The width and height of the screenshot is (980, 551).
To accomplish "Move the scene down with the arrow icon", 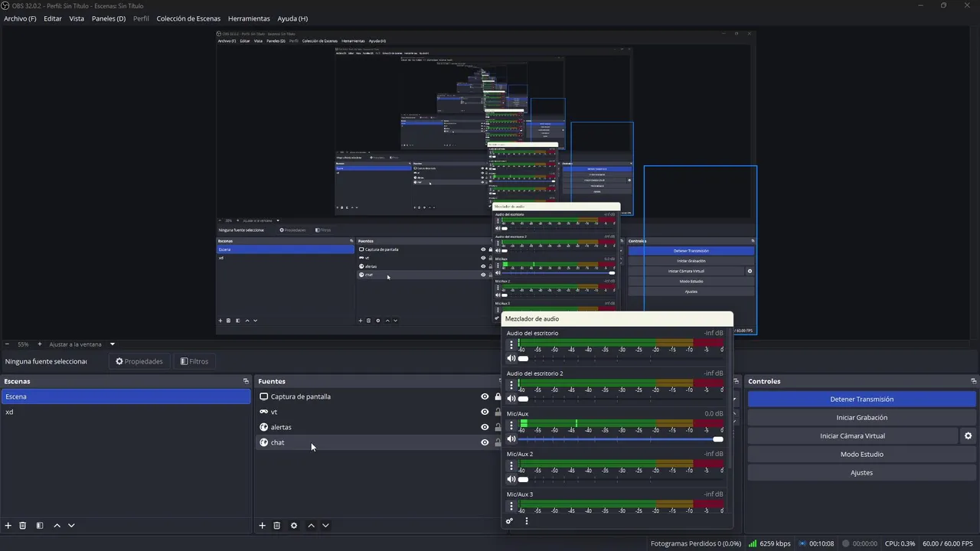I will [71, 526].
